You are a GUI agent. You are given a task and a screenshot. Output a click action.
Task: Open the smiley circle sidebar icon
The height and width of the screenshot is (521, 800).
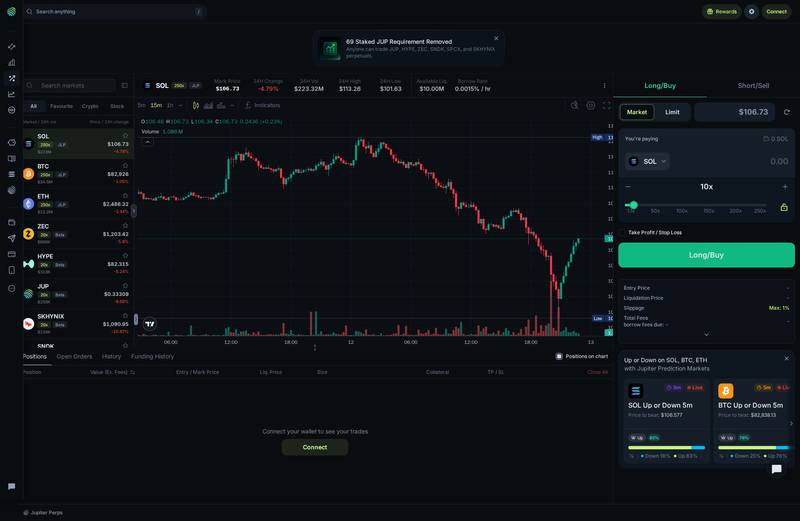coord(12,288)
